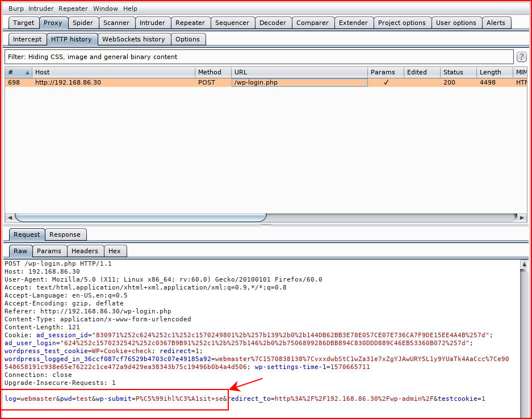Open the filter help question mark icon
This screenshot has width=532, height=419.
[521, 57]
